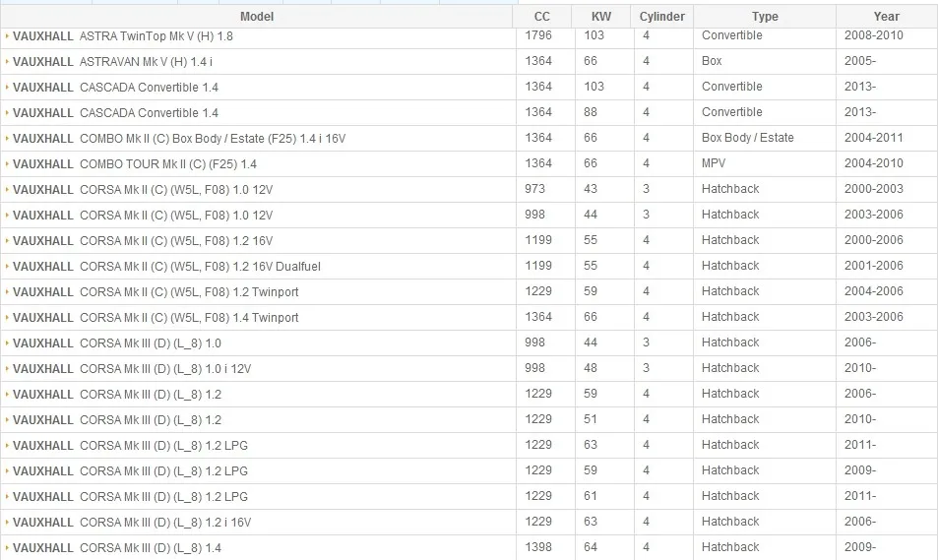938x560 pixels.
Task: Click KW value 51
Action: pos(591,419)
